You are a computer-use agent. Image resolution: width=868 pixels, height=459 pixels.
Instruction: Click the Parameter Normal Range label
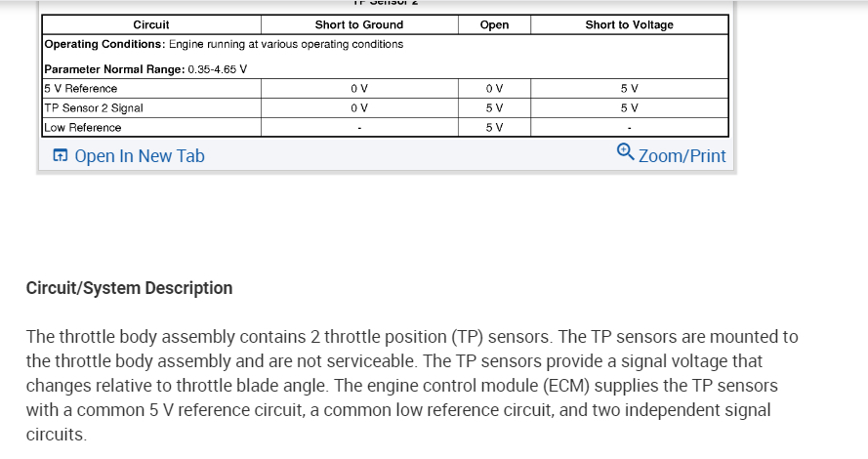[114, 69]
